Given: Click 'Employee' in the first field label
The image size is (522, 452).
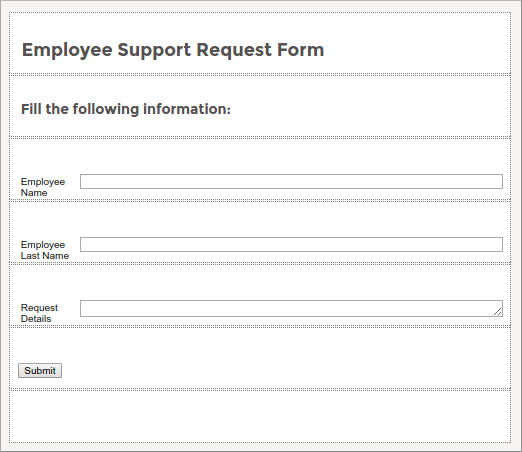Looking at the screenshot, I should point(43,182).
